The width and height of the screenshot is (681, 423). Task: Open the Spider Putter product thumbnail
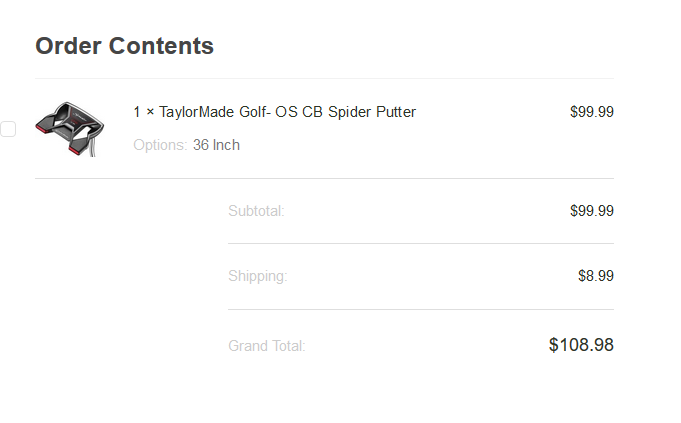point(69,128)
